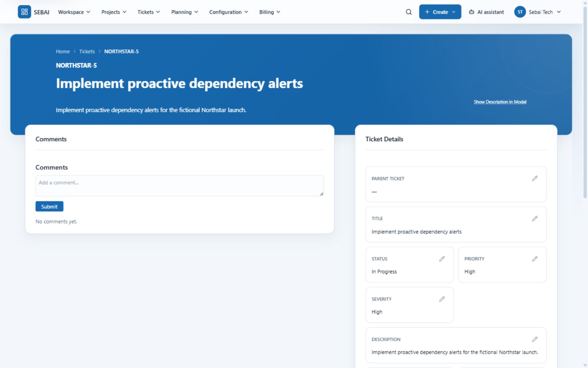Expand the Projects dropdown
The height and width of the screenshot is (368, 588).
(114, 12)
